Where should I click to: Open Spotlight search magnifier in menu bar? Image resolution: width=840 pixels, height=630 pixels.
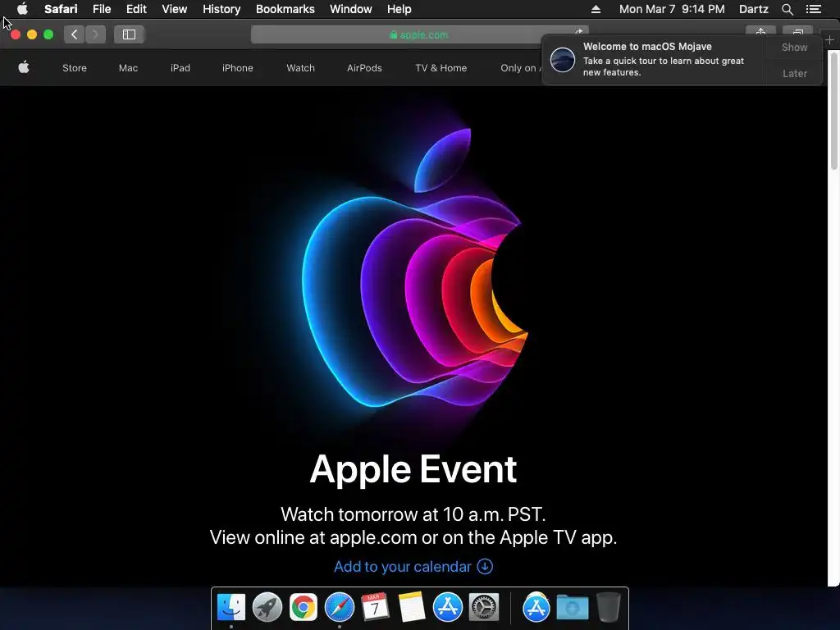coord(787,9)
